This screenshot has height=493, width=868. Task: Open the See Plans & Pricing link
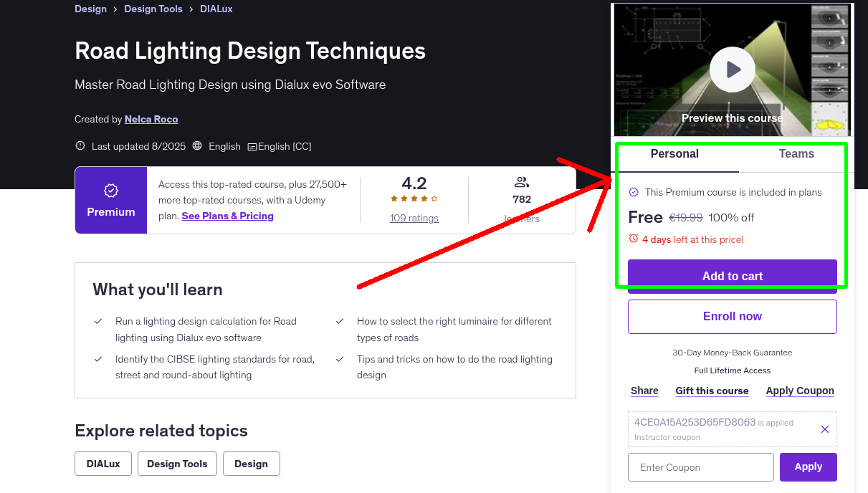(227, 216)
